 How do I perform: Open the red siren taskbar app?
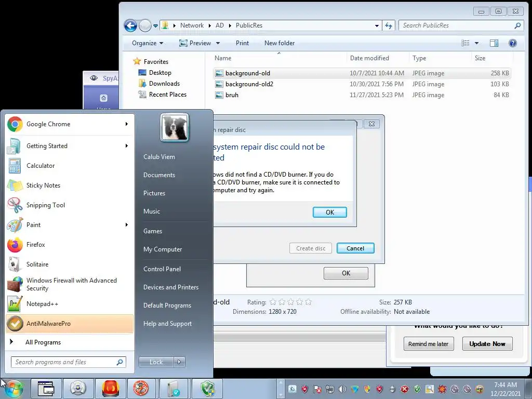click(111, 388)
